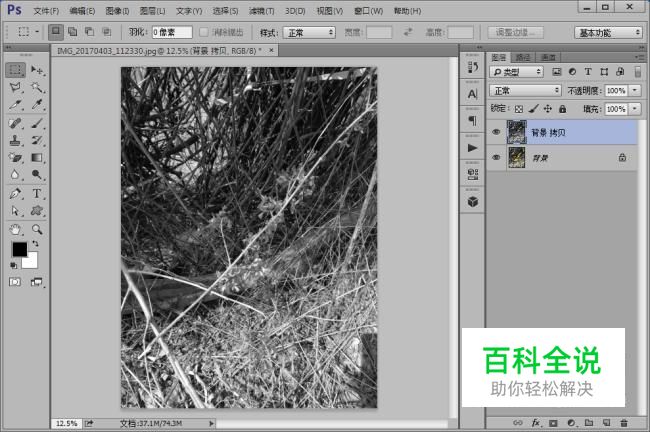
Task: Select the Custom Shape tool
Action: pos(37,211)
